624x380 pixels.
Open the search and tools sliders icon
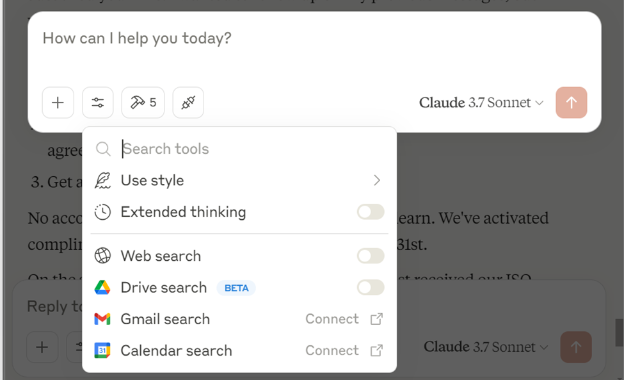click(98, 103)
